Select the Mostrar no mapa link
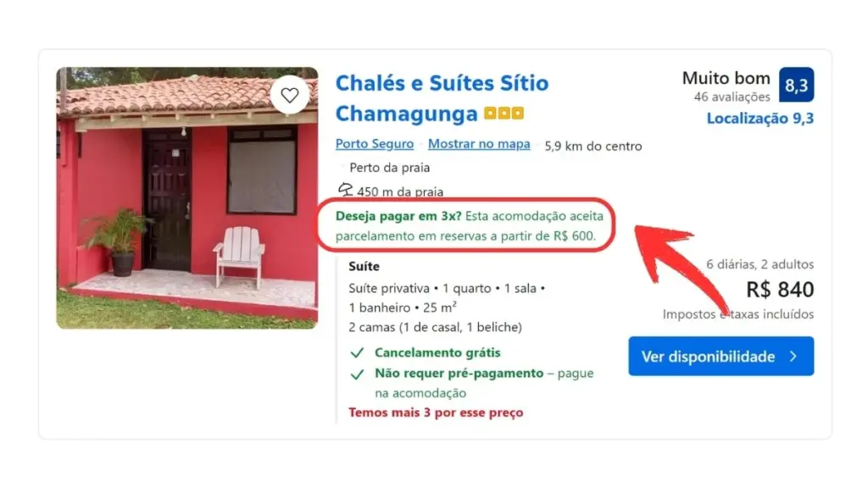Viewport: 868px width, 488px height. point(479,144)
